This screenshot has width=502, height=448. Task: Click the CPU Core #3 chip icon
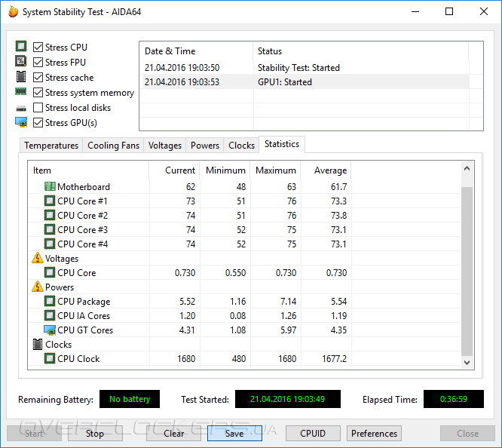click(50, 229)
